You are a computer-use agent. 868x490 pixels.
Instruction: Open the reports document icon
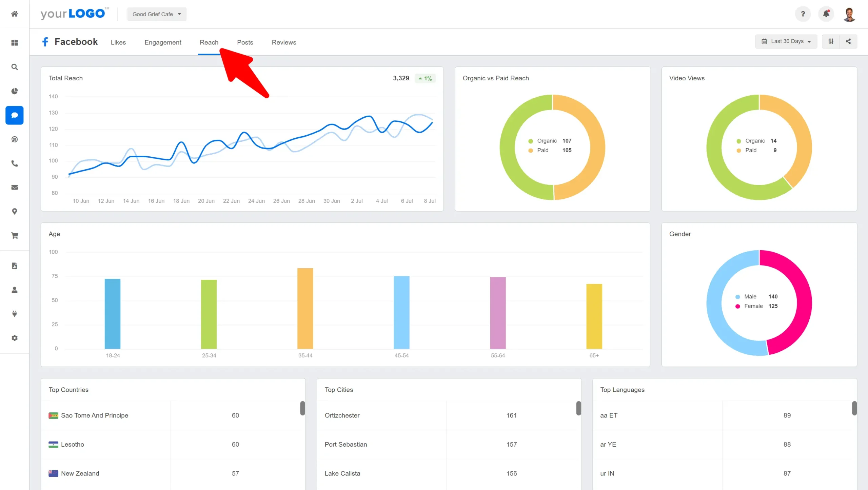[15, 266]
